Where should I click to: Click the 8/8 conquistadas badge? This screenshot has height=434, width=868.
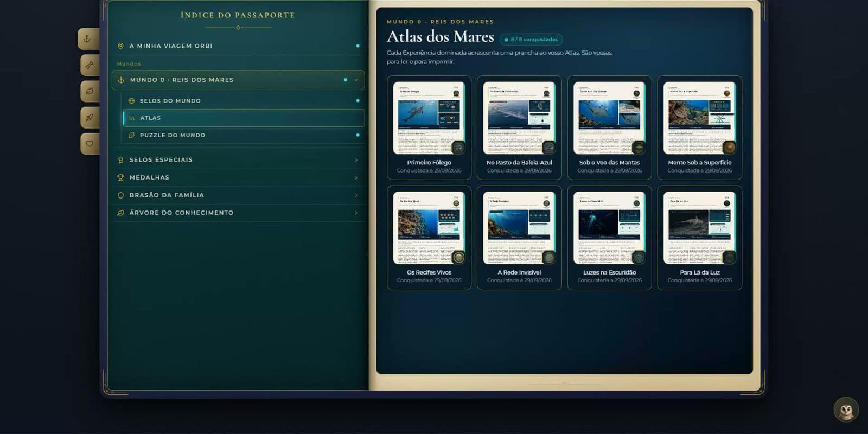pyautogui.click(x=531, y=40)
